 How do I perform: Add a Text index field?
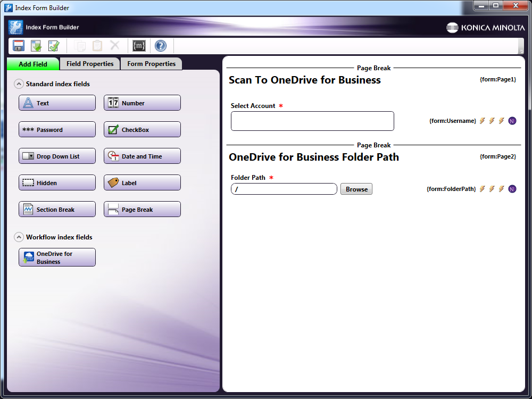pos(57,103)
